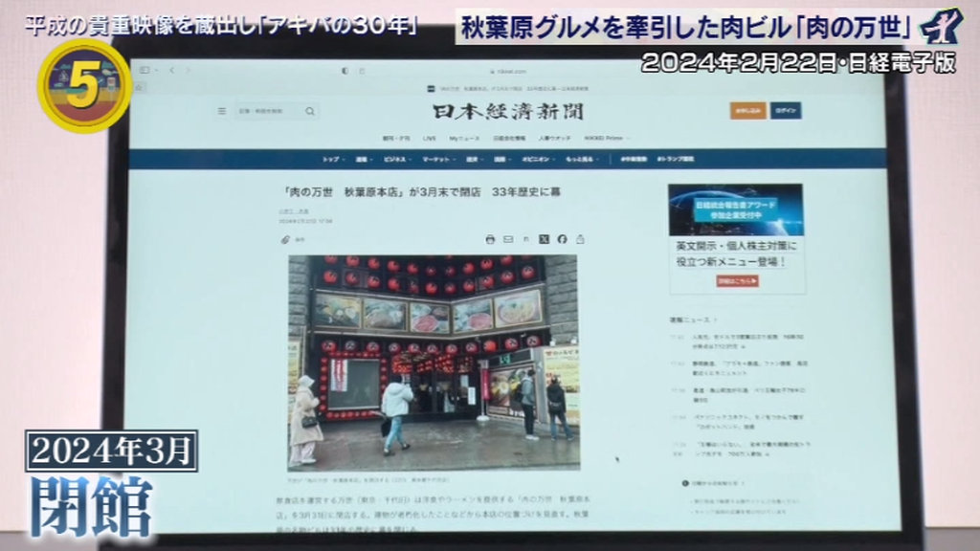Screen dimensions: 980x551
Task: Click the blue ログイン button
Action: [x=786, y=111]
